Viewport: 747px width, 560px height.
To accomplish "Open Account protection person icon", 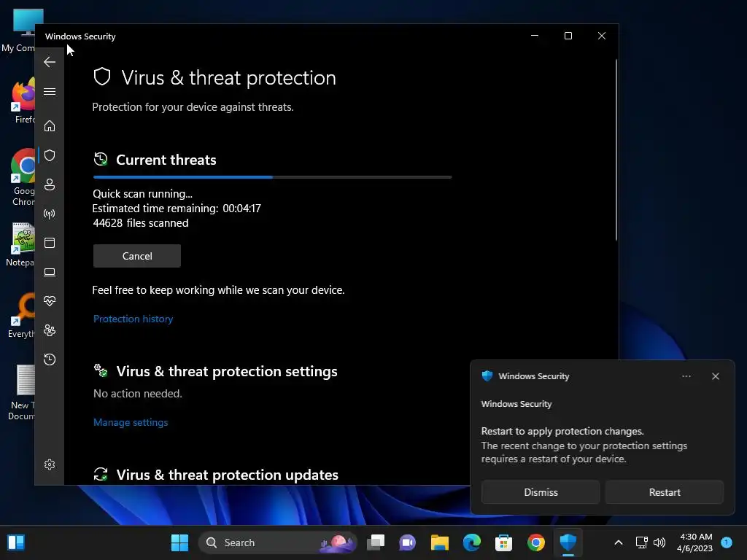I will pyautogui.click(x=50, y=184).
